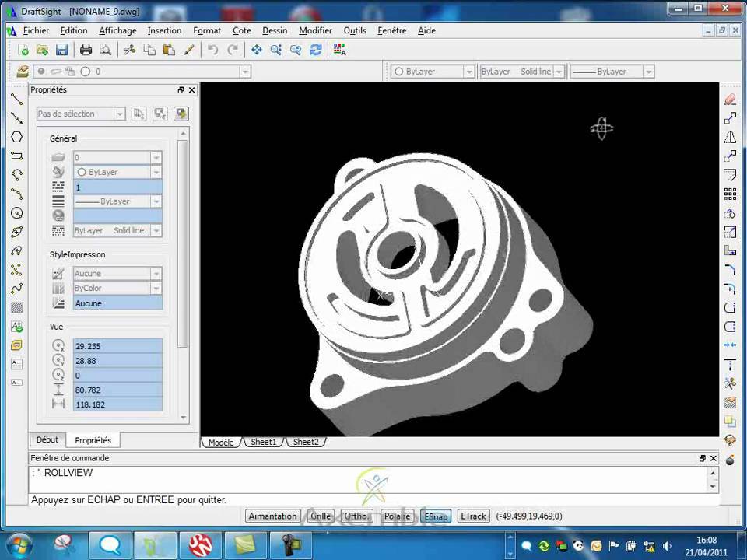This screenshot has height=560, width=747.
Task: Disable ESnap in the status bar
Action: pos(436,516)
